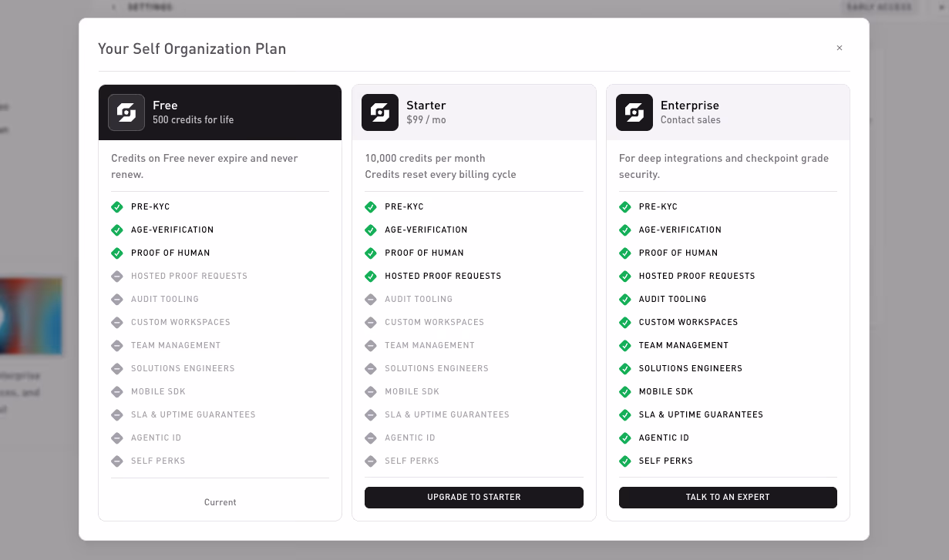Image resolution: width=949 pixels, height=560 pixels.
Task: Click '10,000 credits per month' text
Action: coord(426,158)
